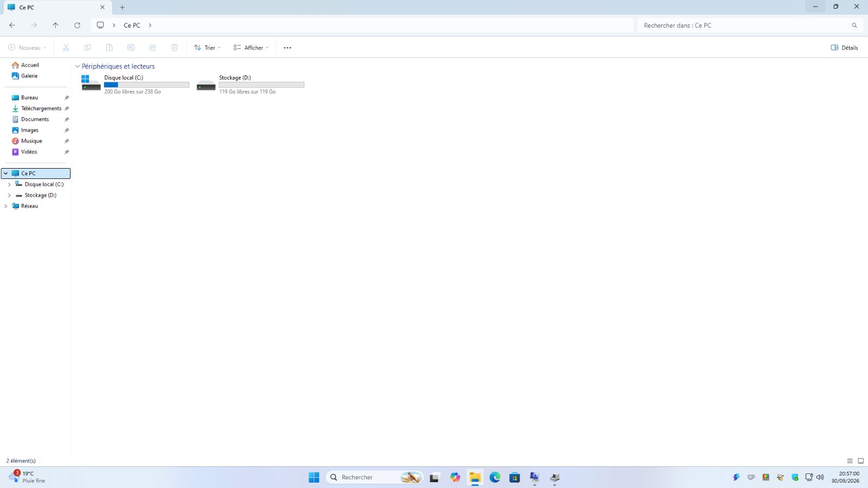Open the Windows Start menu
The image size is (868, 488).
[314, 477]
